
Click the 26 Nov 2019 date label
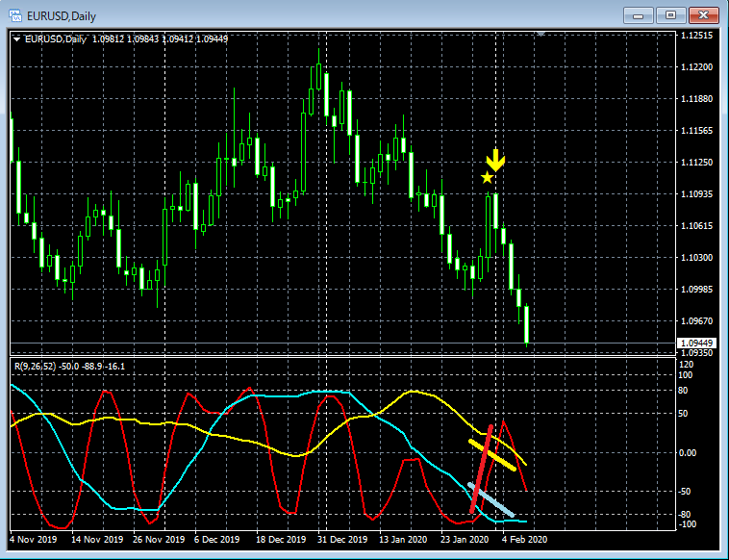click(159, 540)
